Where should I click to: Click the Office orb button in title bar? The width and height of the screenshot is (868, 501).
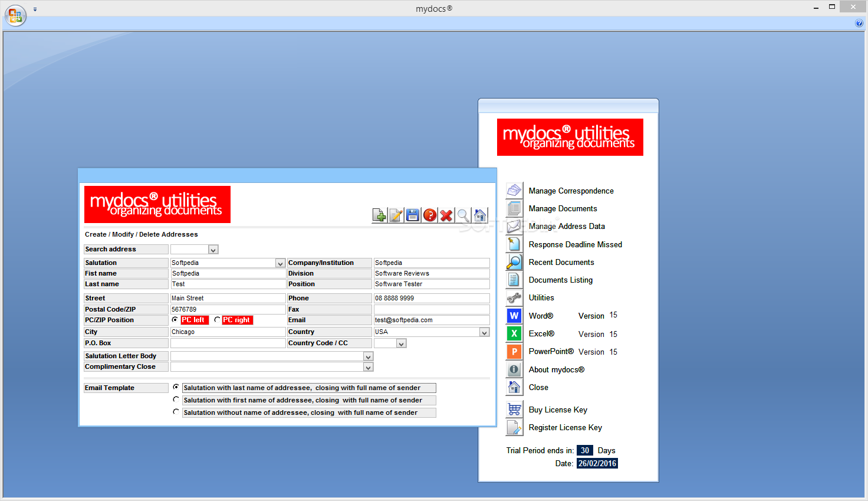tap(15, 15)
